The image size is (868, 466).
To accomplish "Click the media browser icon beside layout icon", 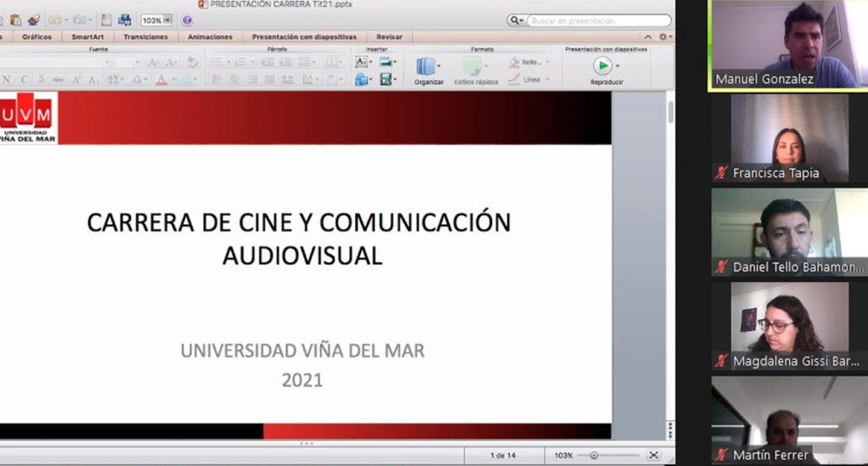I will pyautogui.click(x=124, y=21).
